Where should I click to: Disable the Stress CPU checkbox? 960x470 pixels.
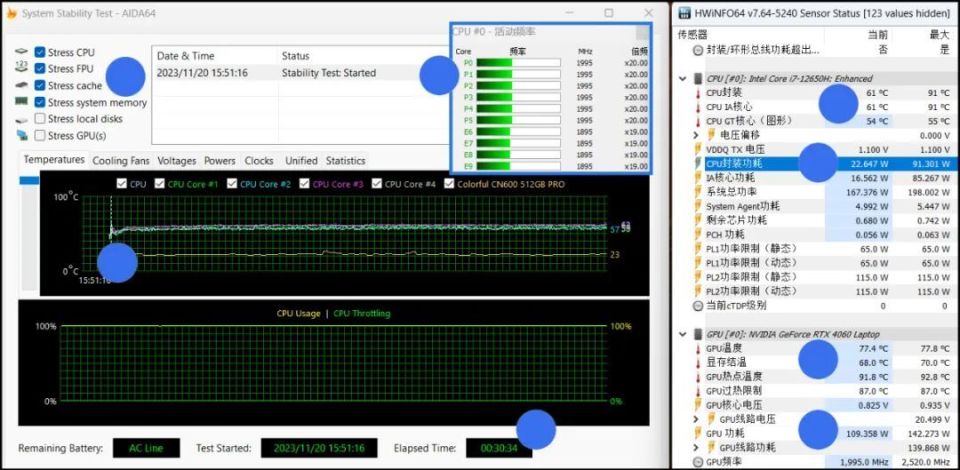39,52
